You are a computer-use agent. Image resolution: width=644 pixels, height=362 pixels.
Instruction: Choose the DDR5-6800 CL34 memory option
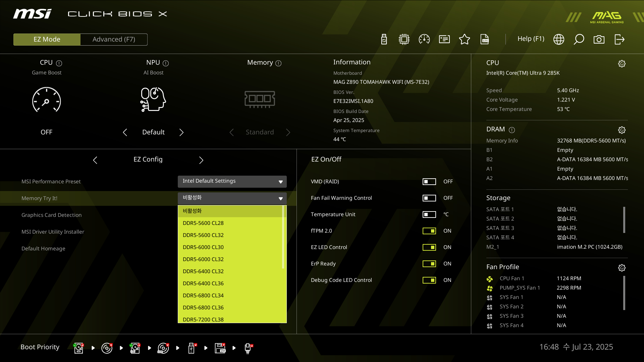coord(203,295)
